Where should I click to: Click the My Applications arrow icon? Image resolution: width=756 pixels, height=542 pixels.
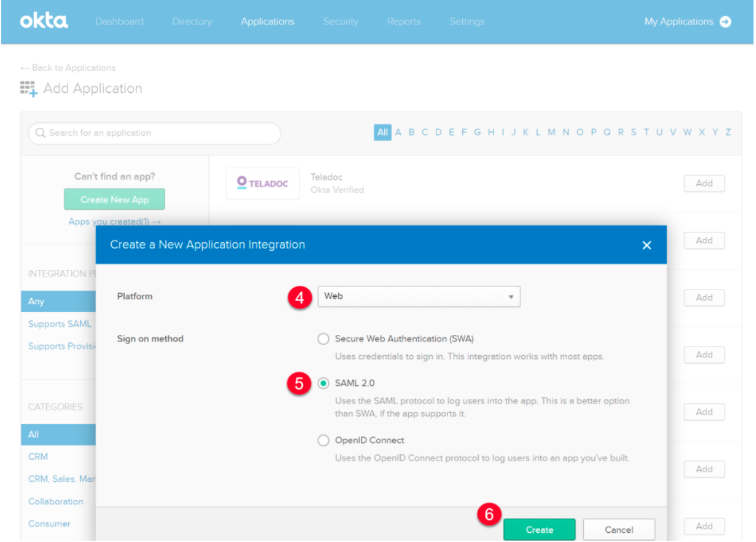726,22
